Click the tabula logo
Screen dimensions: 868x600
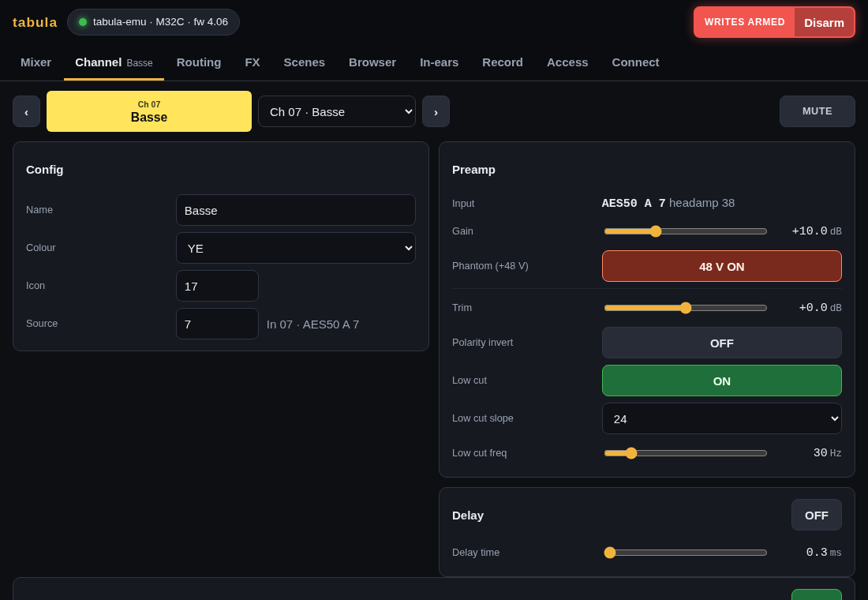(x=35, y=22)
